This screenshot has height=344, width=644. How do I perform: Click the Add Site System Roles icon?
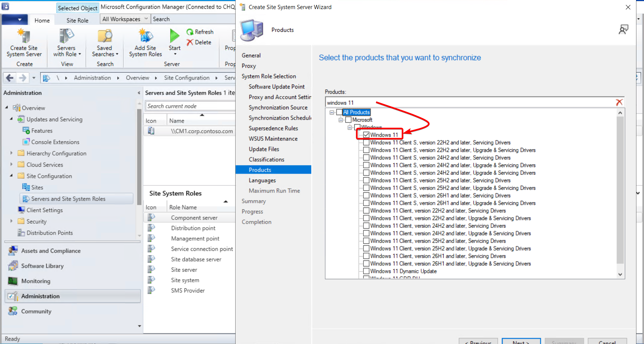[146, 36]
